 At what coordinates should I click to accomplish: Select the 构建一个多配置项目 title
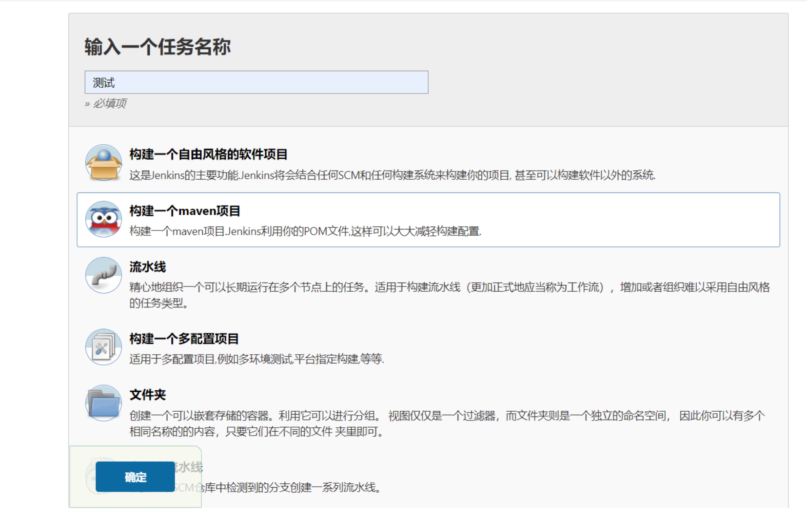coord(184,339)
